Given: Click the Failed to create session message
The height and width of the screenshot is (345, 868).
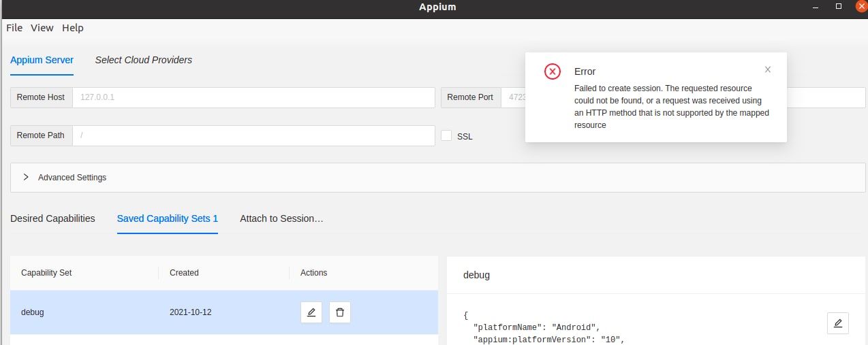Looking at the screenshot, I should [672, 107].
